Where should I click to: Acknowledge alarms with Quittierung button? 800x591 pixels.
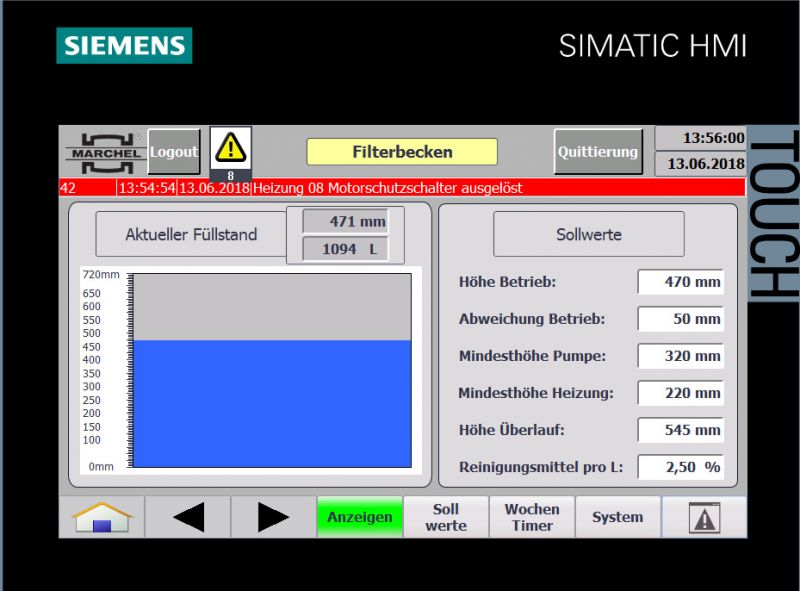point(598,152)
